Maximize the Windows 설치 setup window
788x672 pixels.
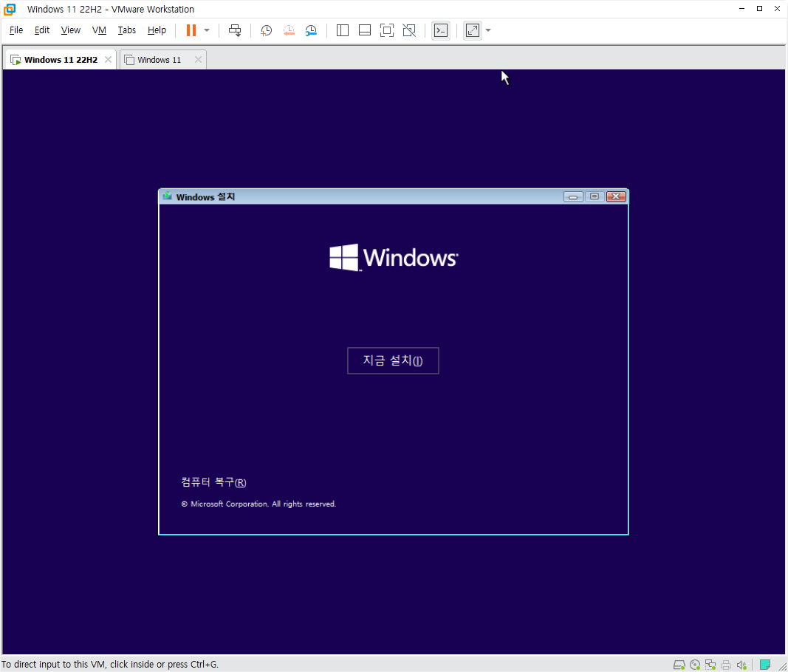[x=595, y=196]
